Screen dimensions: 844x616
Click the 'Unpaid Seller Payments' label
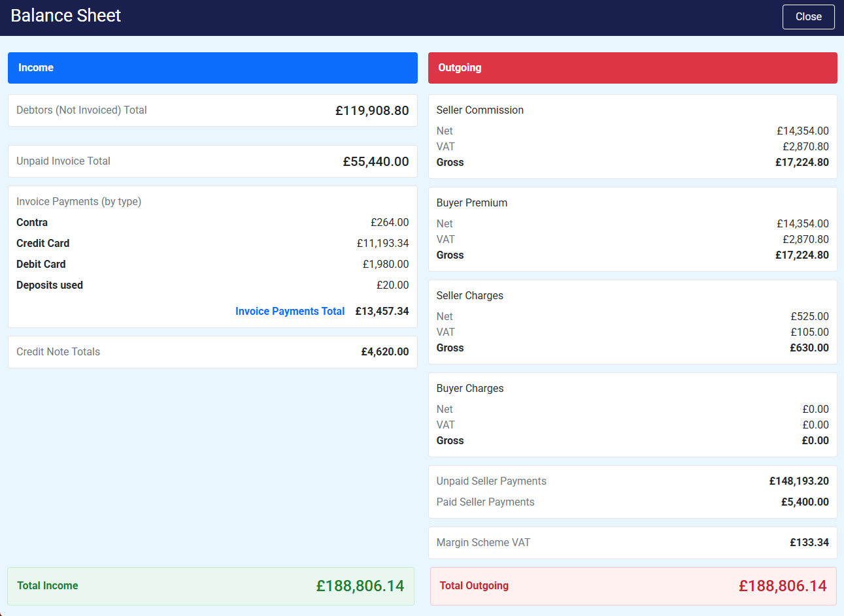pos(492,481)
